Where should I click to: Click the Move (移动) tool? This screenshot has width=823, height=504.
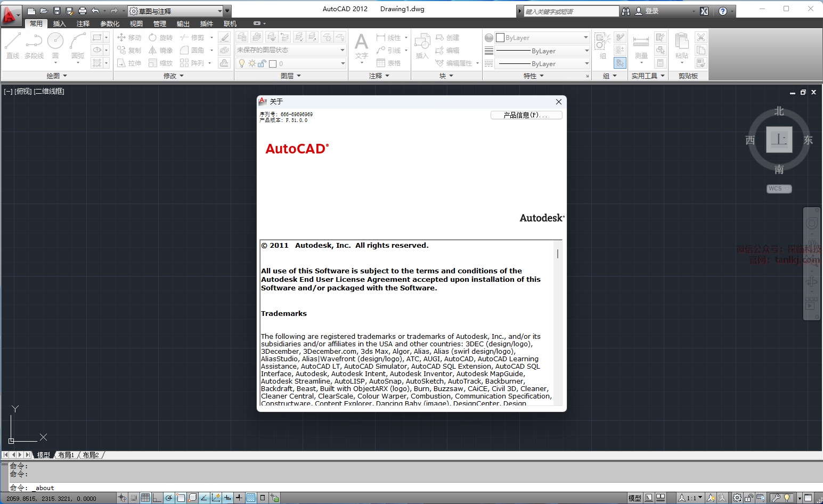coord(129,37)
